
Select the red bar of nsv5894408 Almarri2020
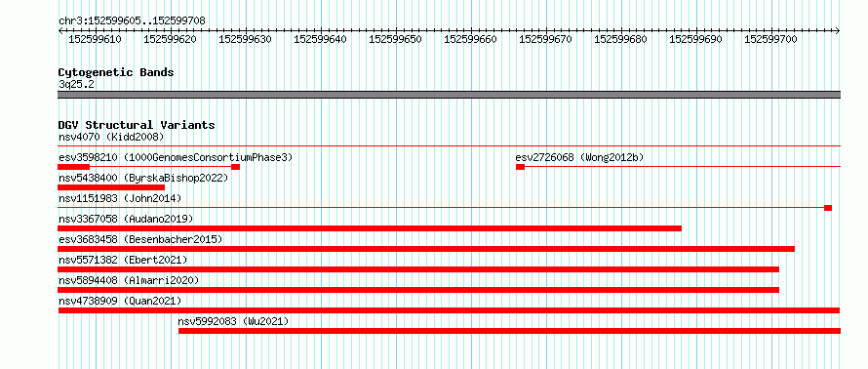(418, 290)
